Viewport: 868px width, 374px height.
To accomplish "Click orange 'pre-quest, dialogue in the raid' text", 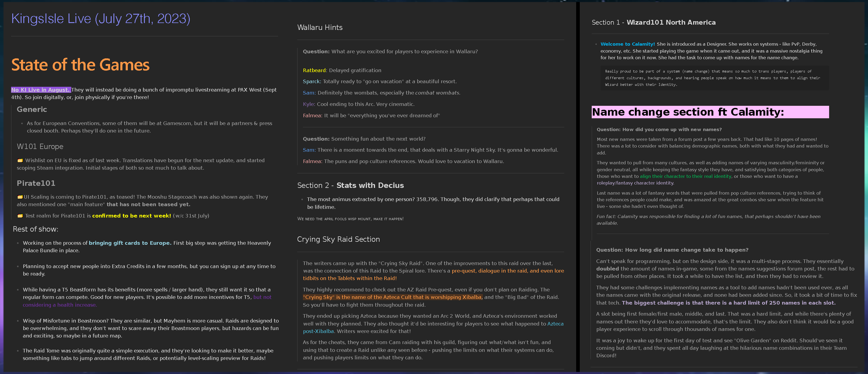I will click(489, 270).
